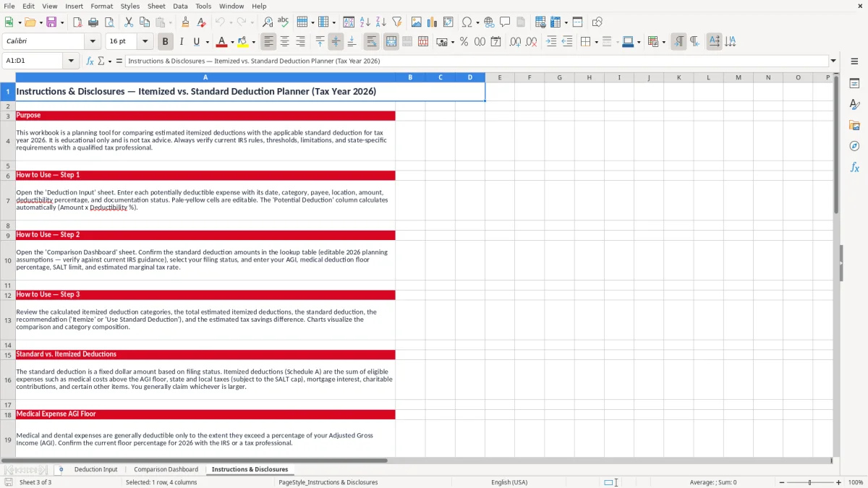Open the sidebar Gallery icon

coord(854,125)
